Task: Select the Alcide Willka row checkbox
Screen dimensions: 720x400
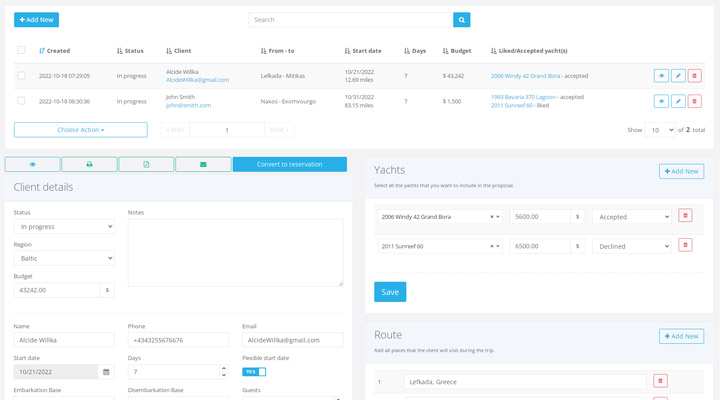Action: click(21, 75)
